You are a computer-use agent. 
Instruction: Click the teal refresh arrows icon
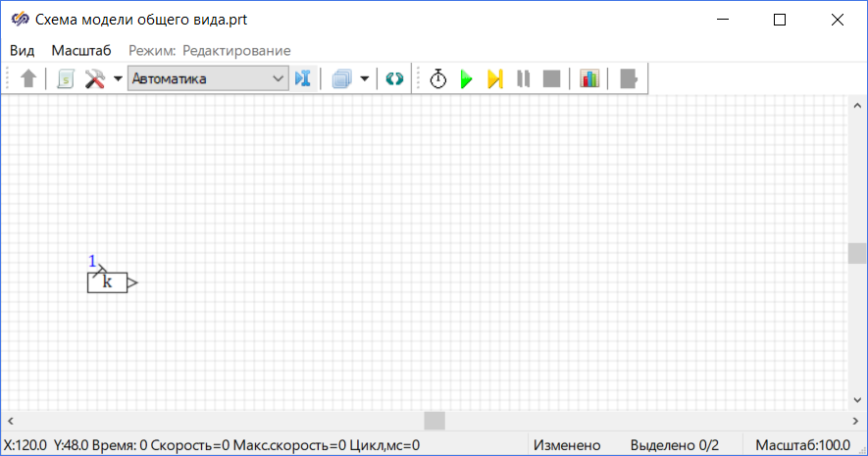coord(394,79)
